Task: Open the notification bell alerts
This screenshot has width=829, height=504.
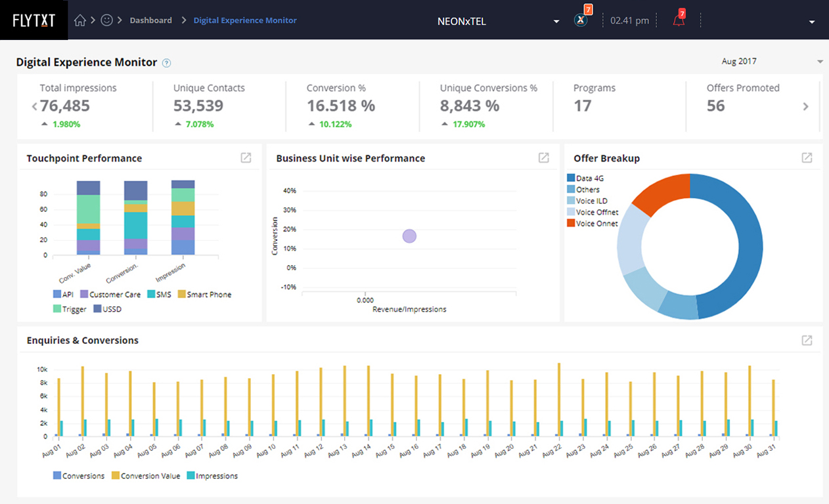Action: point(679,20)
